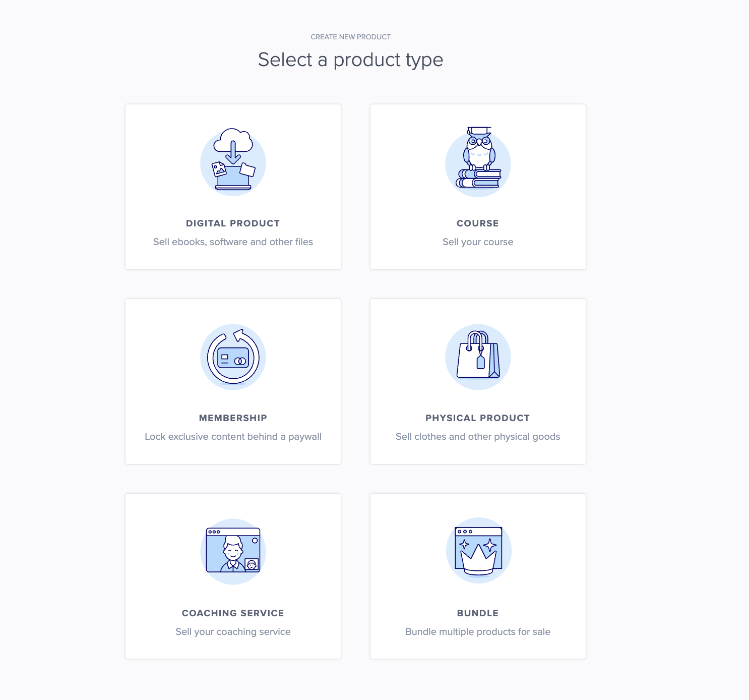This screenshot has width=749, height=700.
Task: Click 'Sell ebooks, software and other files'
Action: coord(233,242)
